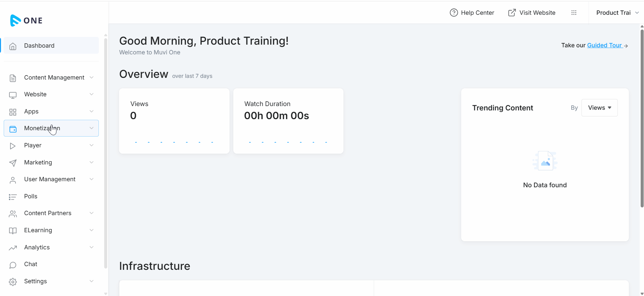Screen dimensions: 644x296
Task: Open the Marketing menu item
Action: (x=38, y=162)
